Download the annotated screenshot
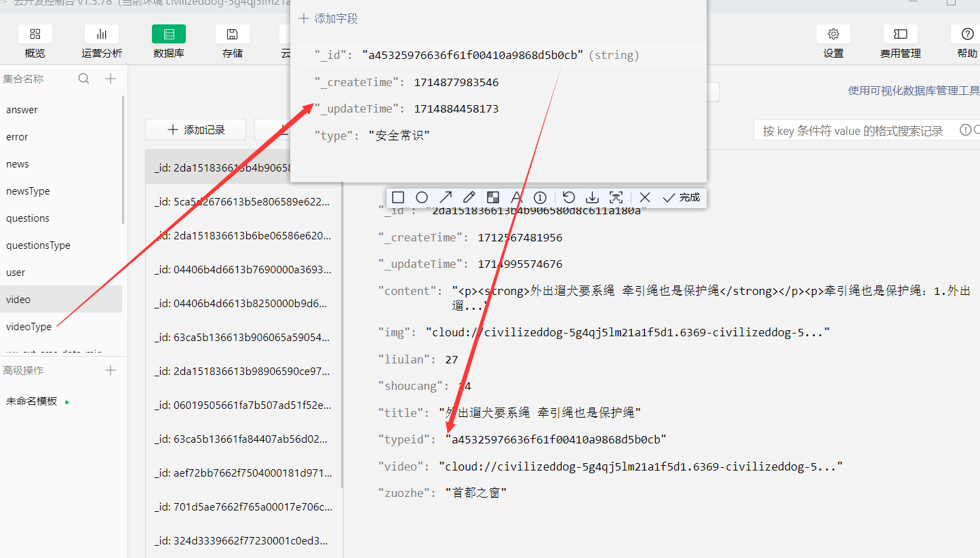980x558 pixels. pyautogui.click(x=592, y=197)
